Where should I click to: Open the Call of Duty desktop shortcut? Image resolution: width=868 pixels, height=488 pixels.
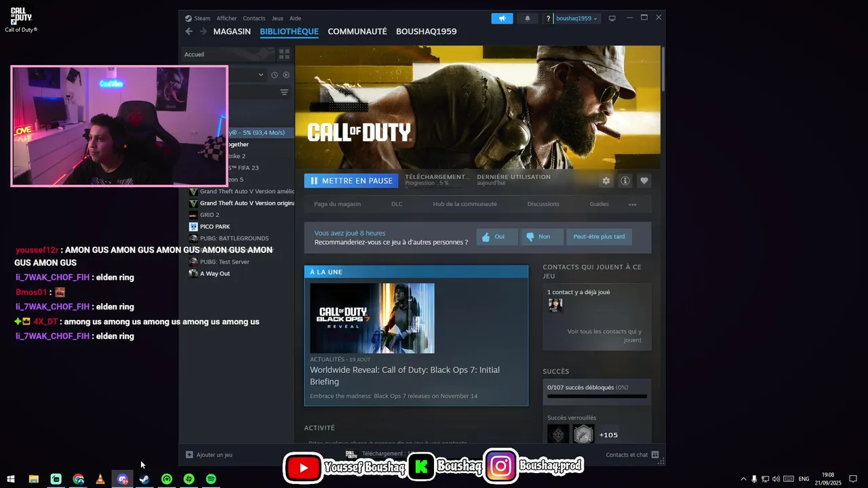point(21,20)
